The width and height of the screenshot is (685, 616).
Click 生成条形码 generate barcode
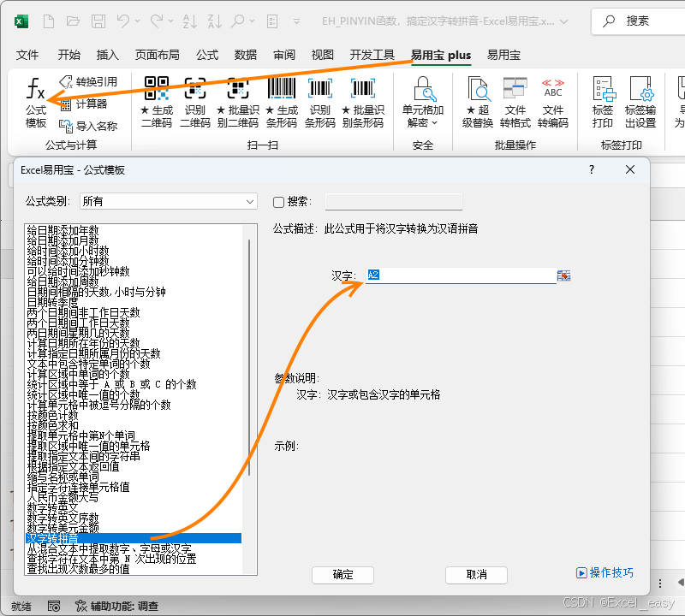pos(282,103)
